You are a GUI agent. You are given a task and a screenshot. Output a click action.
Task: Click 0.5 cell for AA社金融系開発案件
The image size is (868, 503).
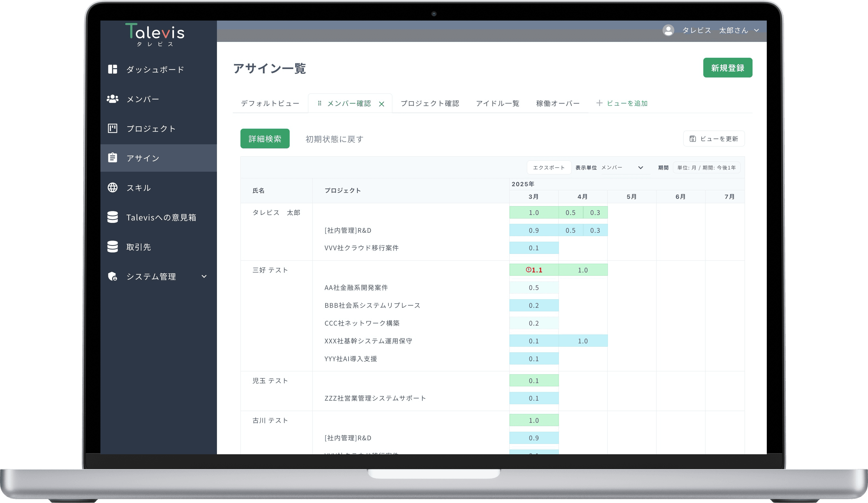pyautogui.click(x=534, y=288)
